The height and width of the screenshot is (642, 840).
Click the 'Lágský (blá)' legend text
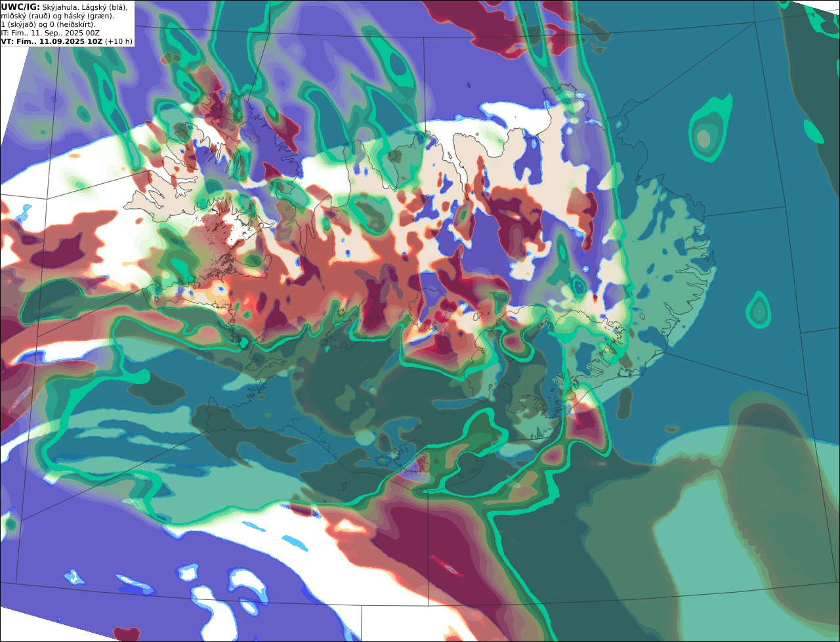click(105, 8)
